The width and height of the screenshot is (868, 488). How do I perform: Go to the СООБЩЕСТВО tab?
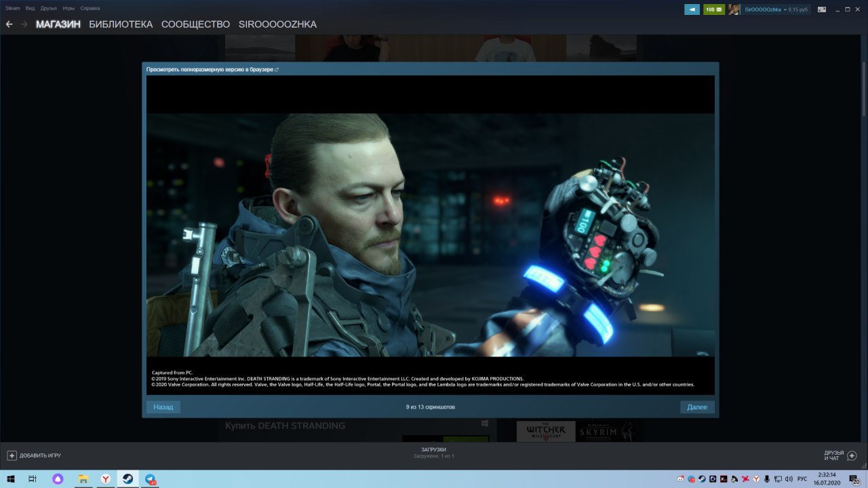[196, 24]
